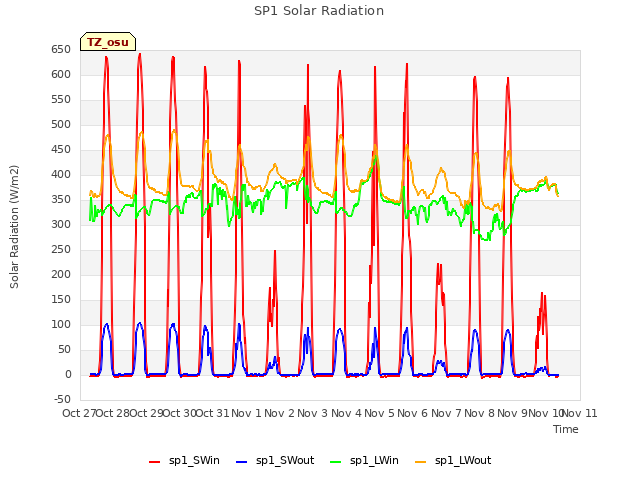
Task: Click the Time axis label
Action: (566, 429)
